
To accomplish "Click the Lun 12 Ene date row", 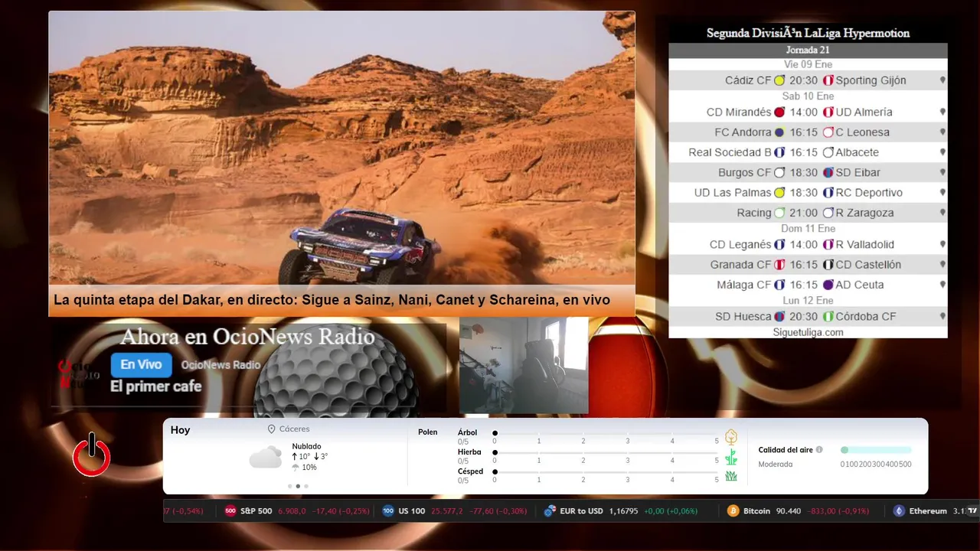I will (808, 301).
